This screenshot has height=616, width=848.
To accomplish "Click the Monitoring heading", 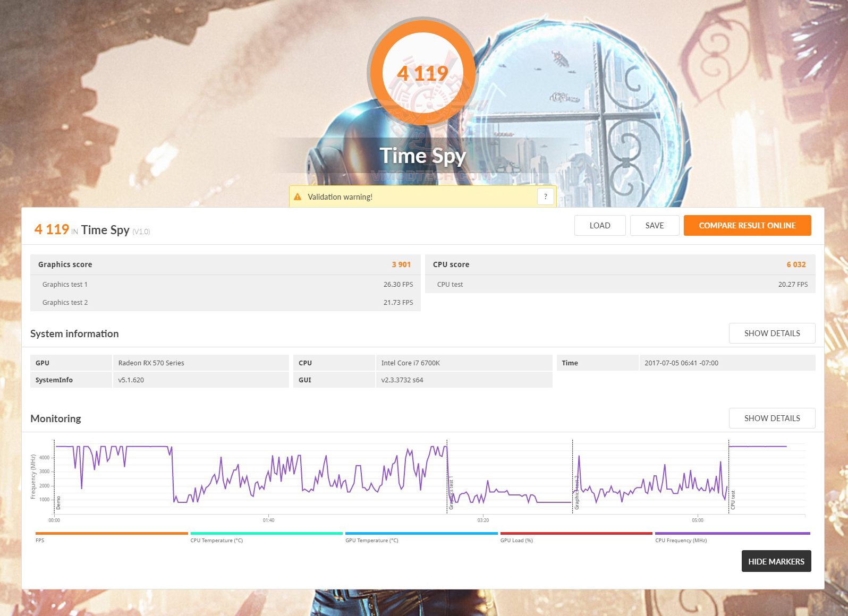I will coord(56,418).
